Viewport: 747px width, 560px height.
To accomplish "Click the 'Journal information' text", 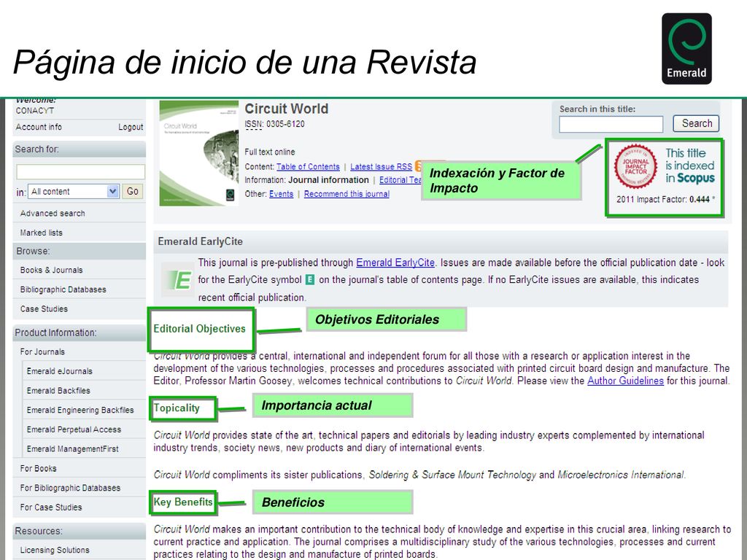I will coord(328,180).
